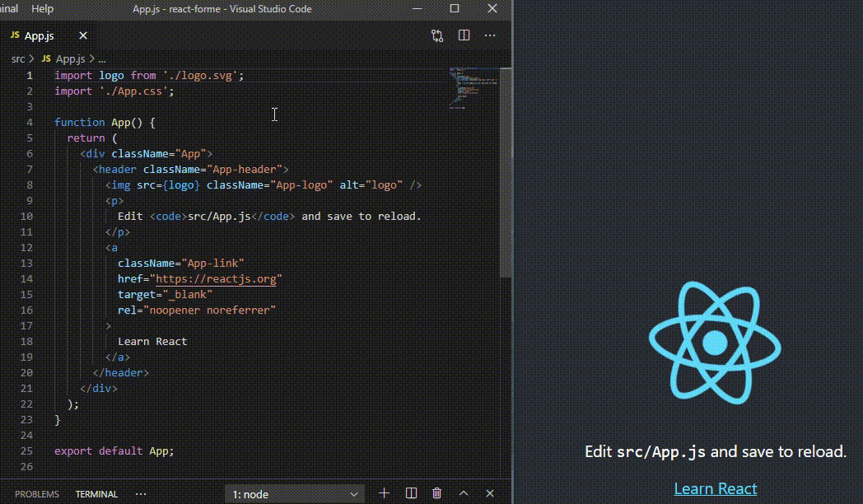Click the editor vertical scrollbar thumb
Viewport: 863px width, 504px height.
tap(506, 172)
